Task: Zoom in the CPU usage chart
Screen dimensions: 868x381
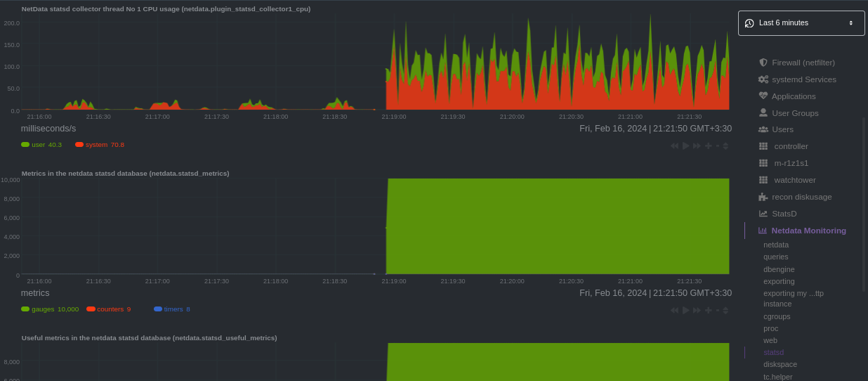Action: tap(709, 146)
